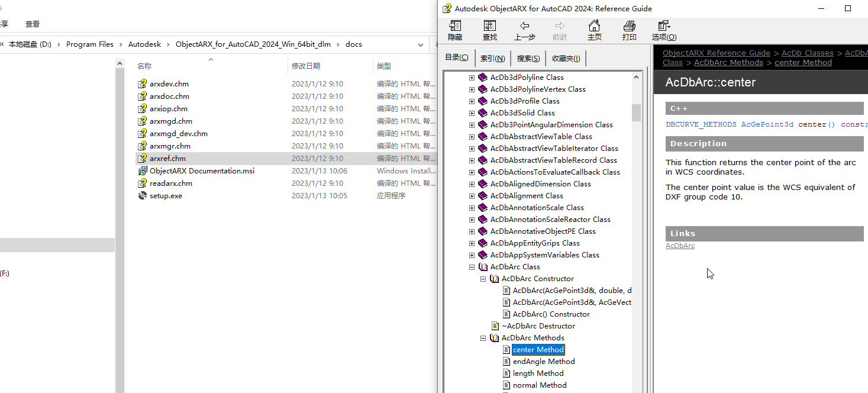The height and width of the screenshot is (393, 868).
Task: Click the help window title bar icon
Action: click(x=446, y=8)
